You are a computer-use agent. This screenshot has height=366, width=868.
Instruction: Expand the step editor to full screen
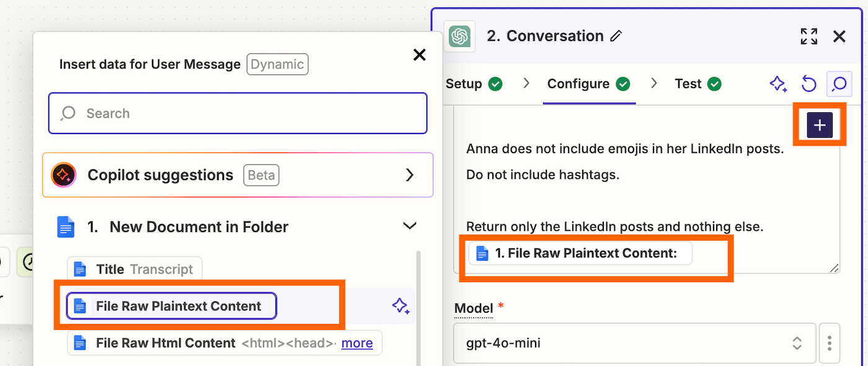pos(808,37)
